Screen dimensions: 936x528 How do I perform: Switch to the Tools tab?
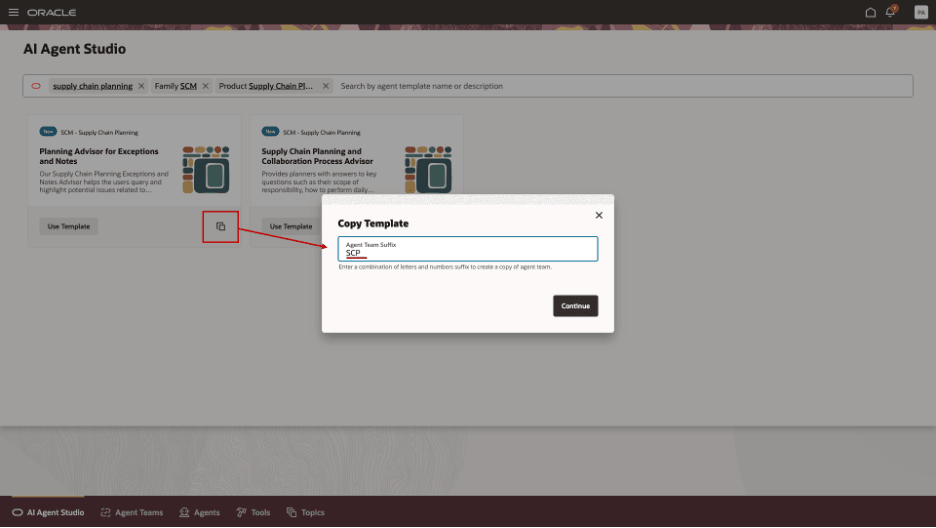[253, 512]
